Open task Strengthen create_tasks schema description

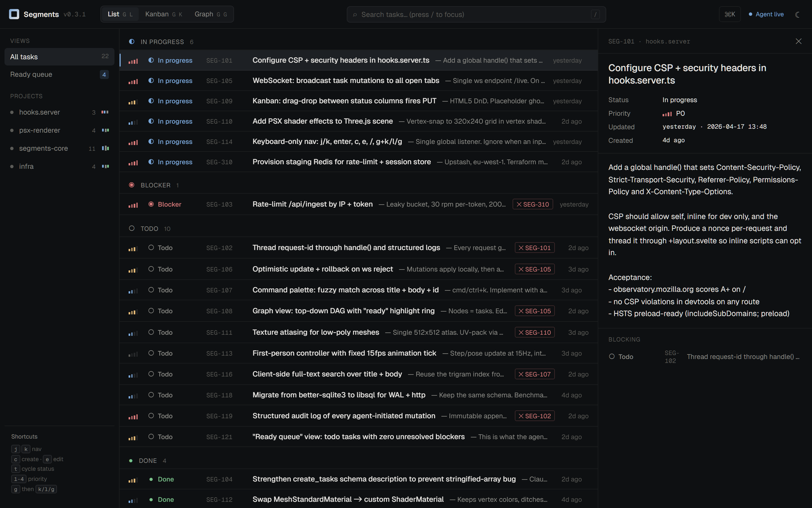358,479
